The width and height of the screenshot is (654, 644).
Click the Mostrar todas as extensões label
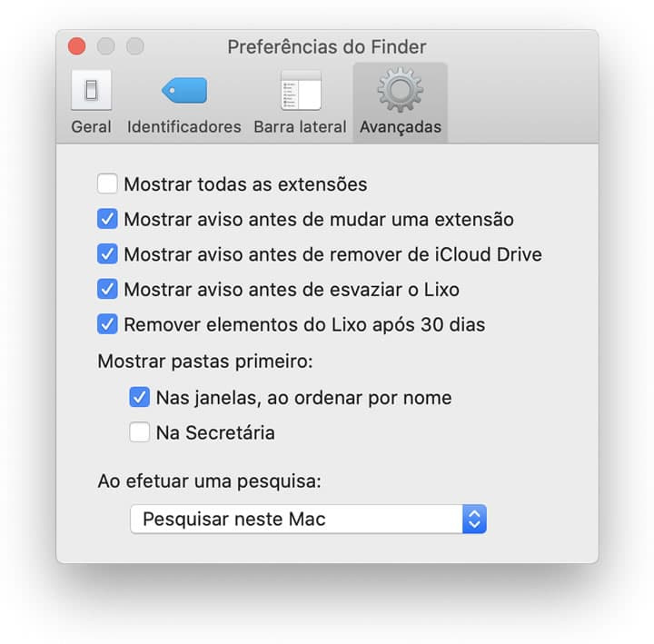point(245,184)
